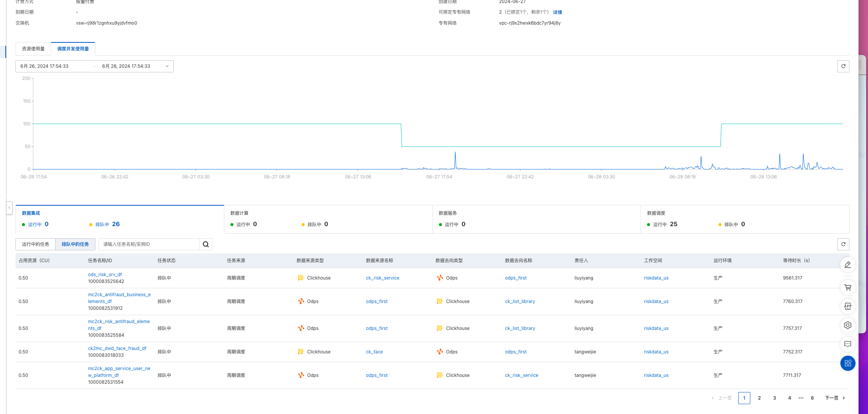Screen dimensions: 868x414
Task: Select the 数据计算 category card
Action: (x=328, y=219)
